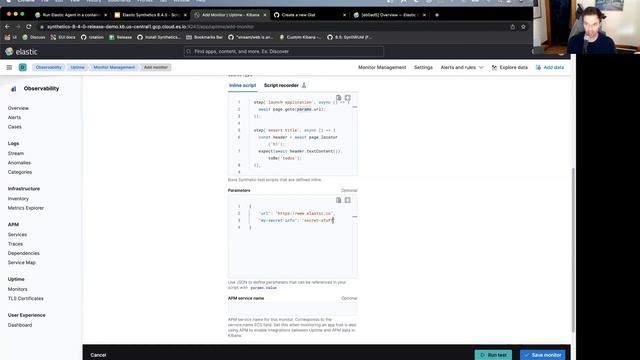Click the Cancel button
Image resolution: width=640 pixels, height=360 pixels.
pos(98,355)
